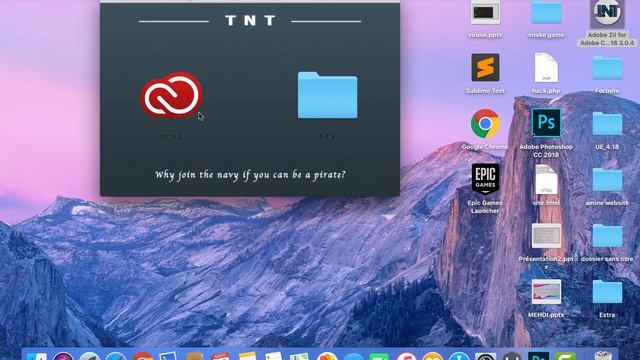
Task: Select the snake game folder on desktop
Action: pyautogui.click(x=546, y=12)
